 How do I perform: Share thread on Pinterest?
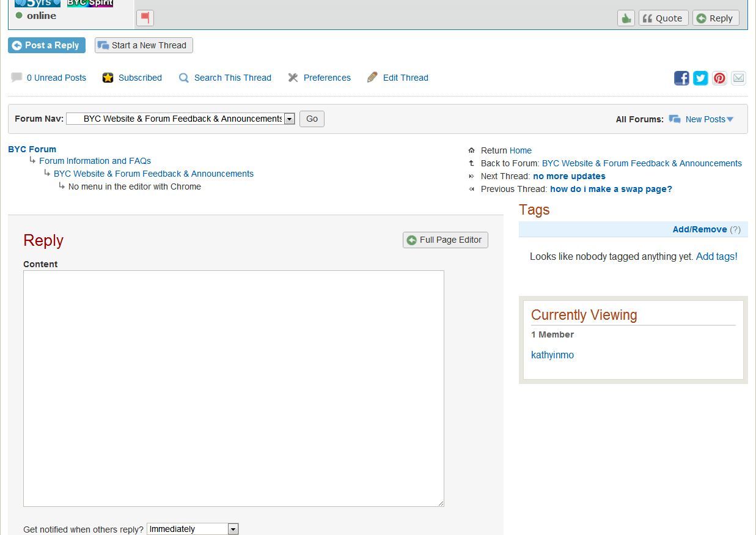click(719, 78)
